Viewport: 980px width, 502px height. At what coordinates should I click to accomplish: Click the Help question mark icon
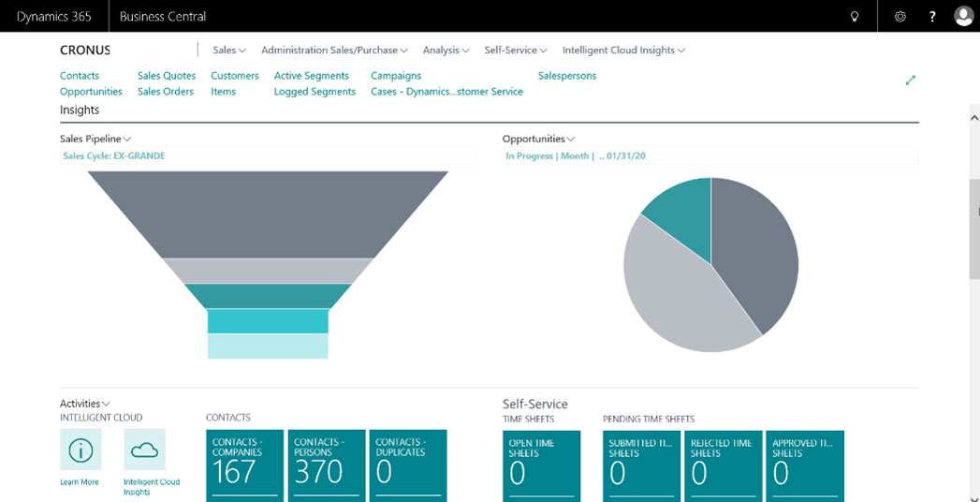[932, 17]
